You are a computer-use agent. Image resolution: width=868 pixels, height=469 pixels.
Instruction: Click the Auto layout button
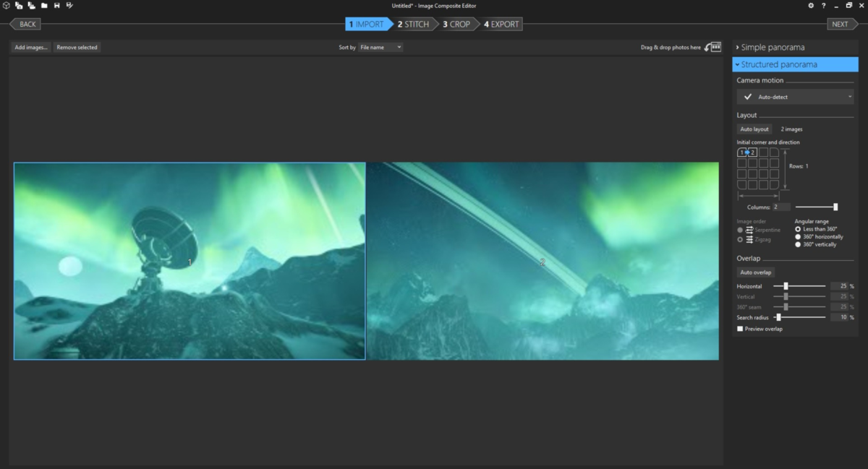[x=754, y=129]
